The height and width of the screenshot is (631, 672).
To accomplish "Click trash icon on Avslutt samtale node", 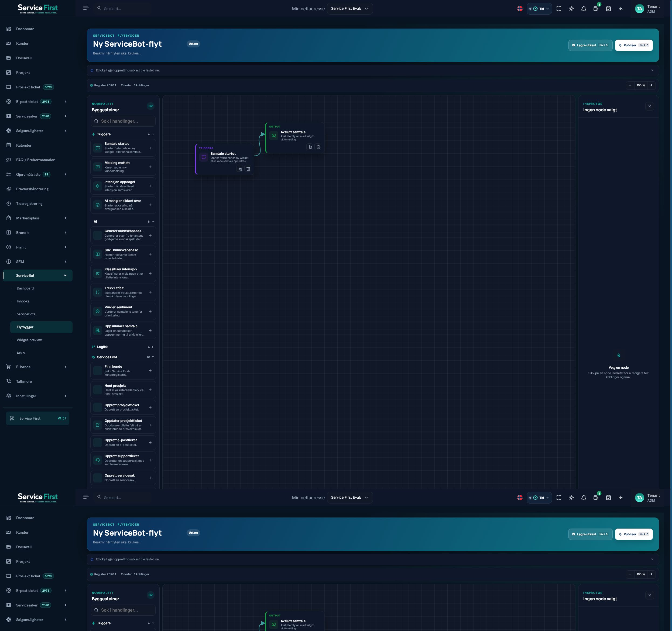I will [318, 147].
